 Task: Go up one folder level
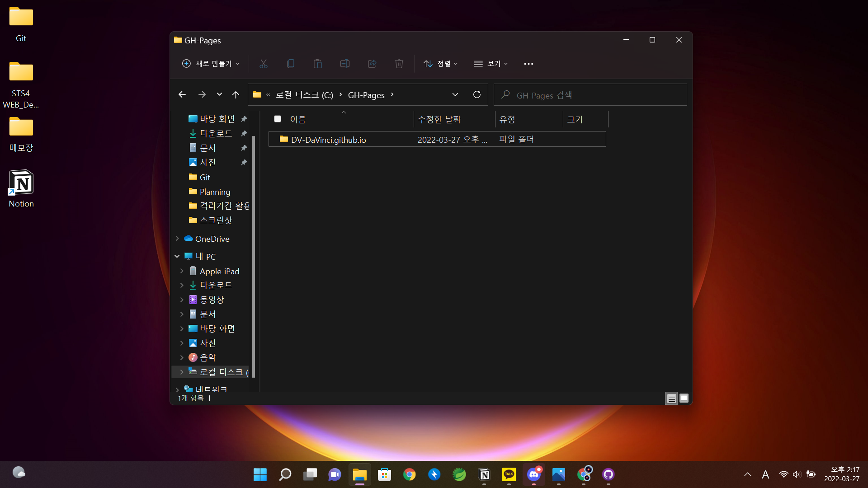[x=236, y=94]
